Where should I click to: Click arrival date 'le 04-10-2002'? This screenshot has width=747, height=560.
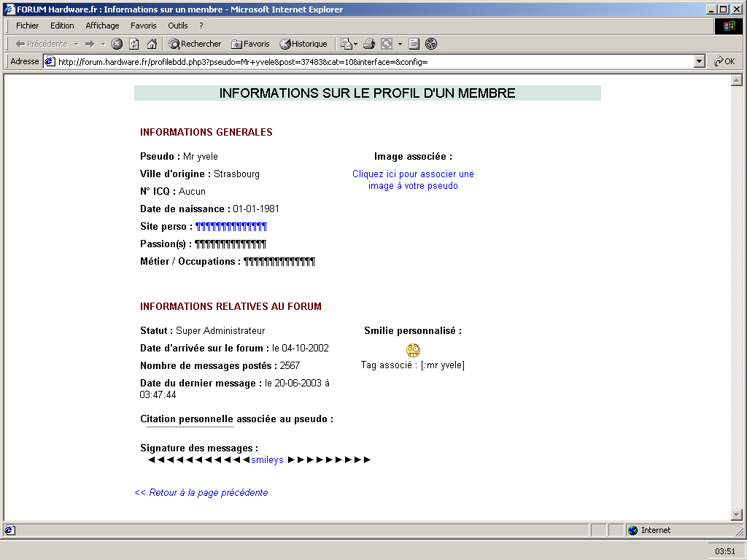300,349
